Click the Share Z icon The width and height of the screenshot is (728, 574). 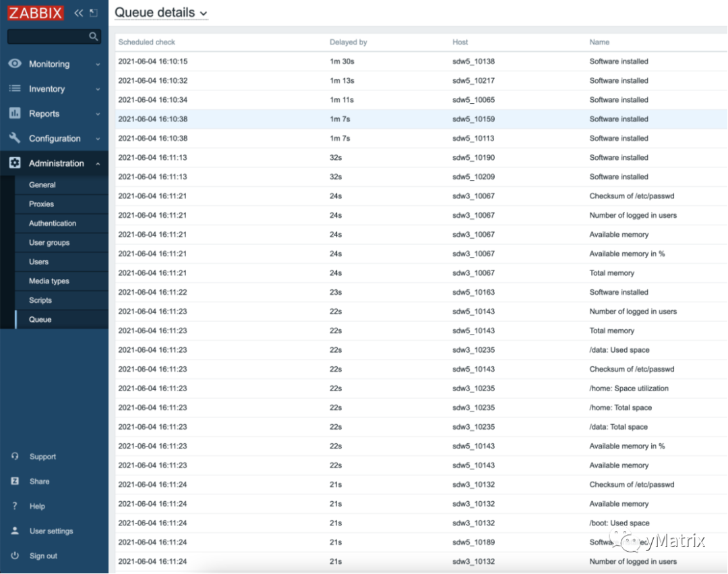coord(15,481)
